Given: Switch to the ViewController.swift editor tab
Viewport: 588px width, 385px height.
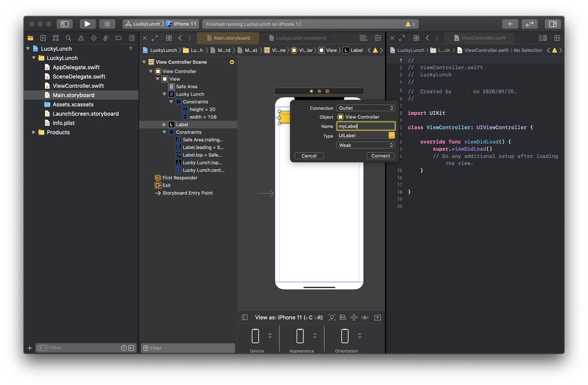Looking at the screenshot, I should pos(480,38).
